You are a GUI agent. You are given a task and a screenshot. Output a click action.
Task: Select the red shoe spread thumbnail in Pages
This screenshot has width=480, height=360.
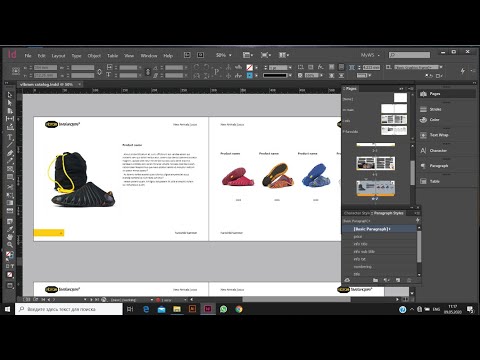(x=376, y=188)
